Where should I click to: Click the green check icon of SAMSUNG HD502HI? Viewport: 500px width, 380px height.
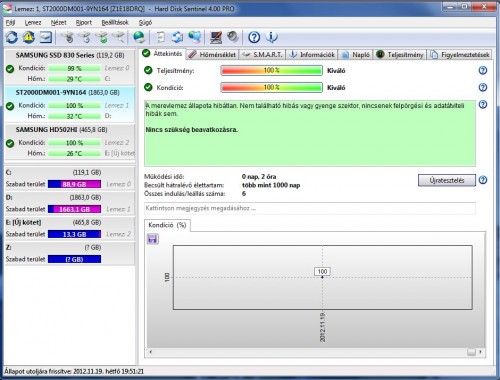click(x=10, y=143)
